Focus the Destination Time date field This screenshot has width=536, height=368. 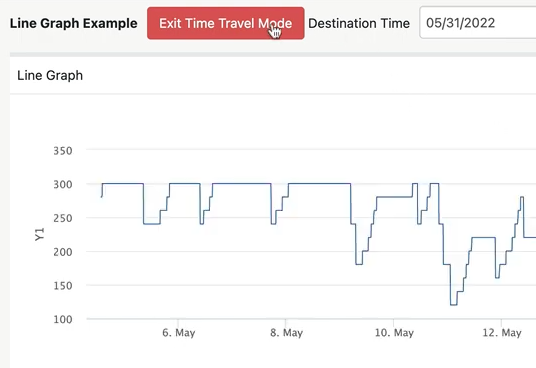(478, 23)
